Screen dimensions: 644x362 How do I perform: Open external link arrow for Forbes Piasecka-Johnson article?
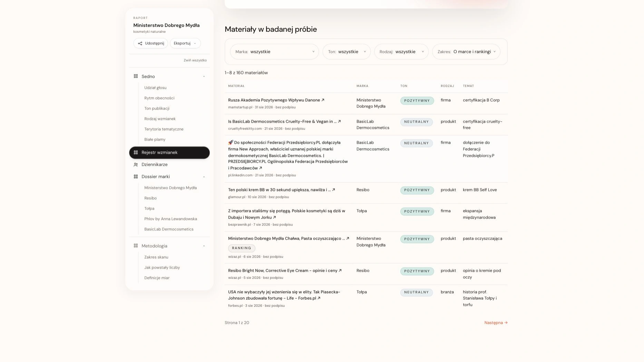[x=319, y=298]
